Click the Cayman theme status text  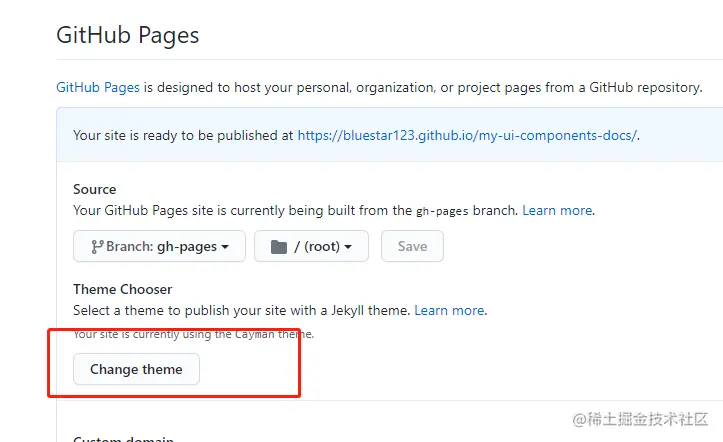[194, 334]
